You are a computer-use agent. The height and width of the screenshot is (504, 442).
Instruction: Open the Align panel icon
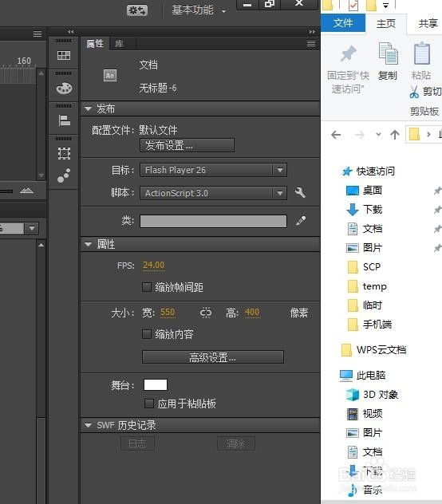65,121
